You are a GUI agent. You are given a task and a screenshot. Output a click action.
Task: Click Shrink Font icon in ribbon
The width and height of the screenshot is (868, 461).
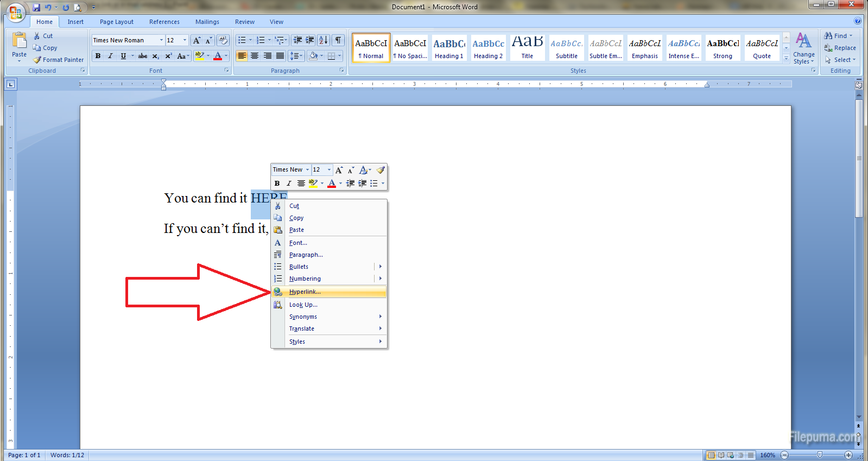tap(208, 40)
